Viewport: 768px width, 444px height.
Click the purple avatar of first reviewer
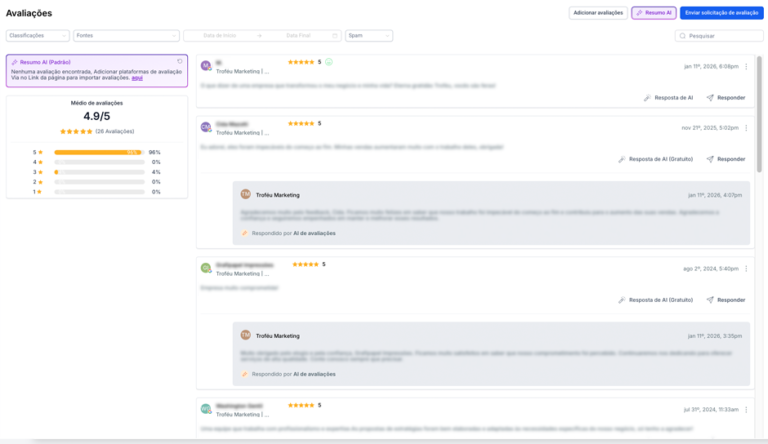(x=206, y=65)
